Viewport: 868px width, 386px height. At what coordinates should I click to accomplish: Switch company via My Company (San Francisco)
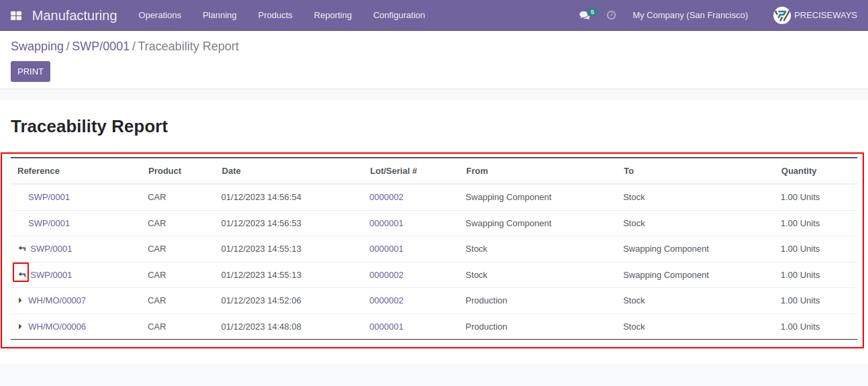(x=690, y=15)
